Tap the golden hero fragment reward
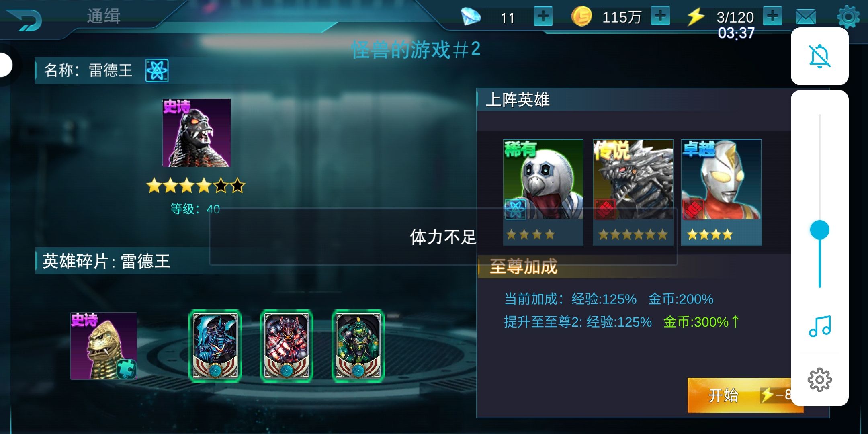This screenshot has width=868, height=434. click(104, 346)
